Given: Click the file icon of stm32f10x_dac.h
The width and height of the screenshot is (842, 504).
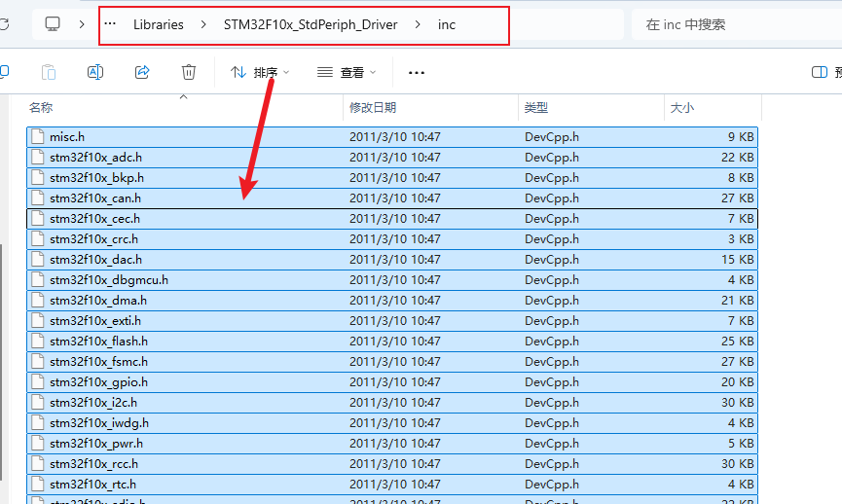Looking at the screenshot, I should pos(38,259).
